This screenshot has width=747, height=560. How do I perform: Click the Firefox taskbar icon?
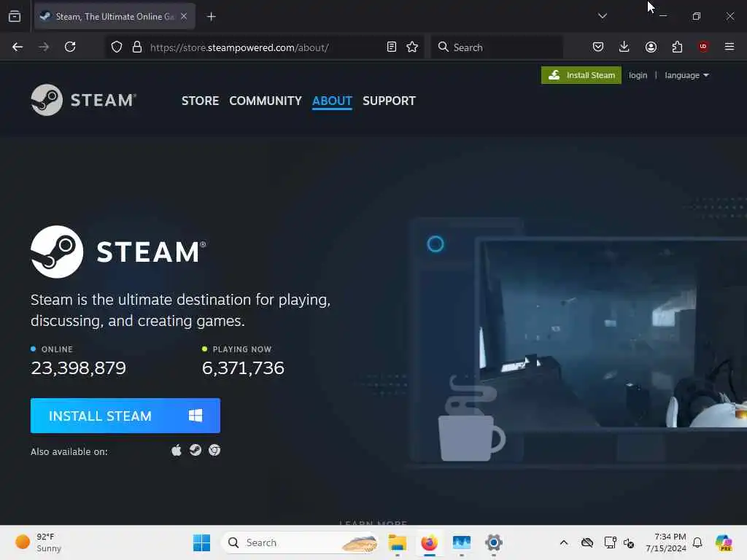429,542
